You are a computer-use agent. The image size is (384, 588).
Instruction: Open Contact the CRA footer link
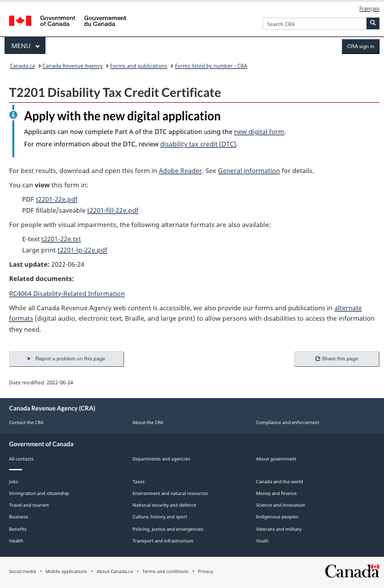pyautogui.click(x=26, y=422)
